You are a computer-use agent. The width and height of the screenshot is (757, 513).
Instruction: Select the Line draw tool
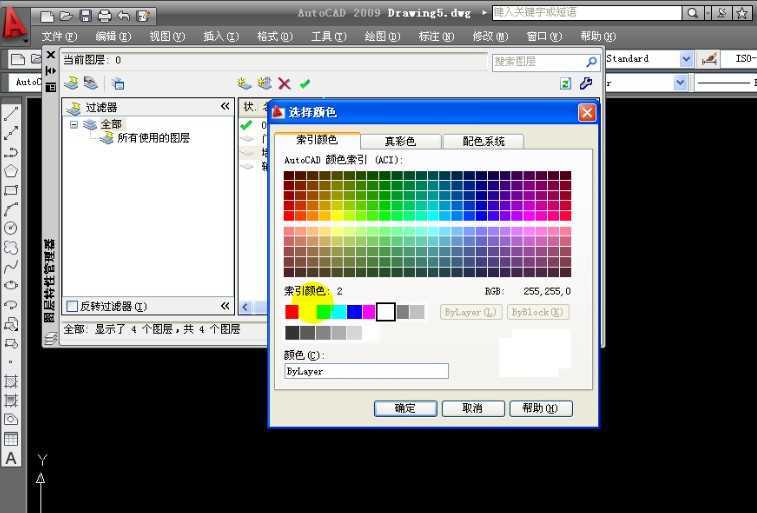(11, 114)
